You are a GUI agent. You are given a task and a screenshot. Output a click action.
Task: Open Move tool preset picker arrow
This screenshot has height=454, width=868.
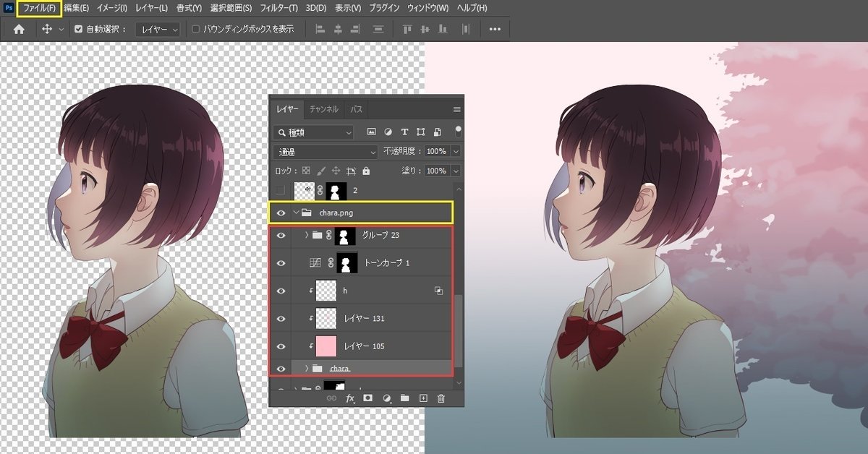coord(61,30)
